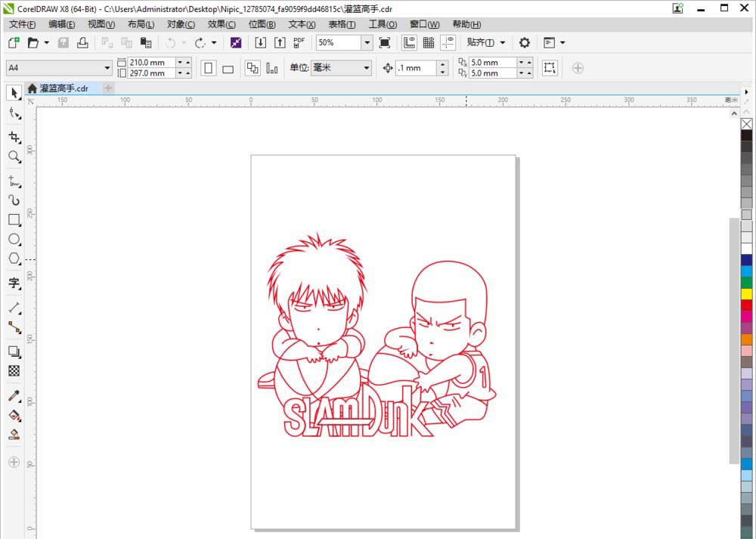This screenshot has height=539, width=756.
Task: Click the Print icon
Action: (82, 42)
